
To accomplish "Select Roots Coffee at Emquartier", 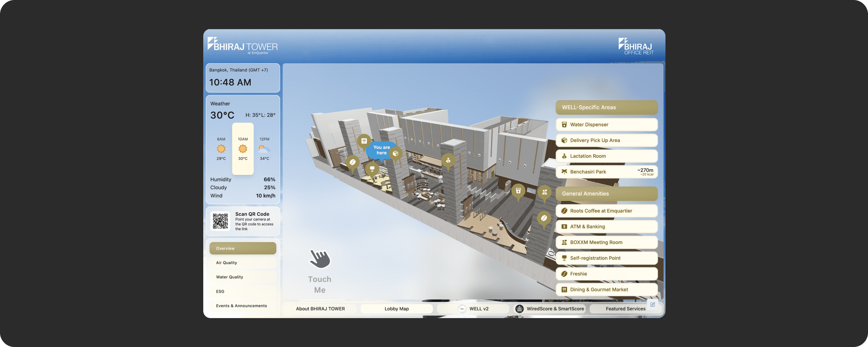I will (607, 211).
